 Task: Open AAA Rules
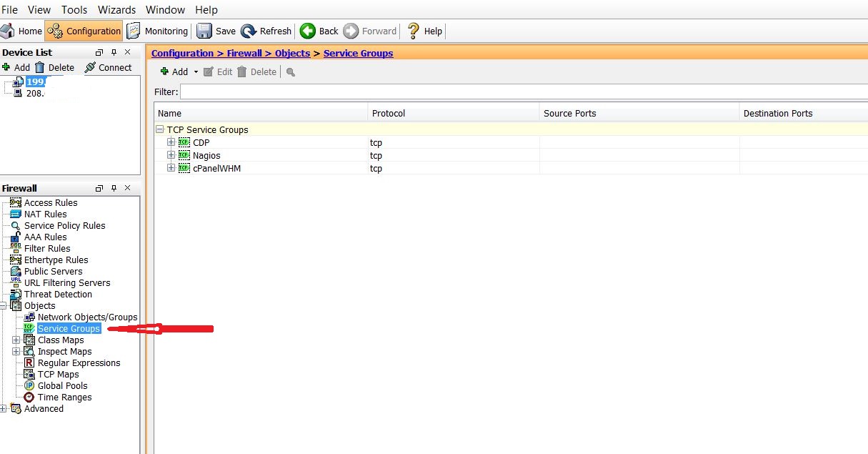(45, 237)
